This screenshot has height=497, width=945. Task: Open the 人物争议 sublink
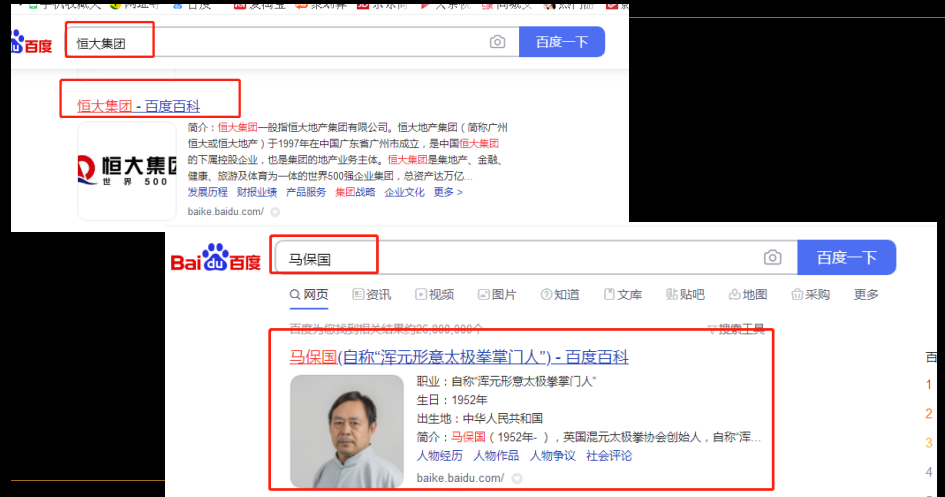coord(553,456)
